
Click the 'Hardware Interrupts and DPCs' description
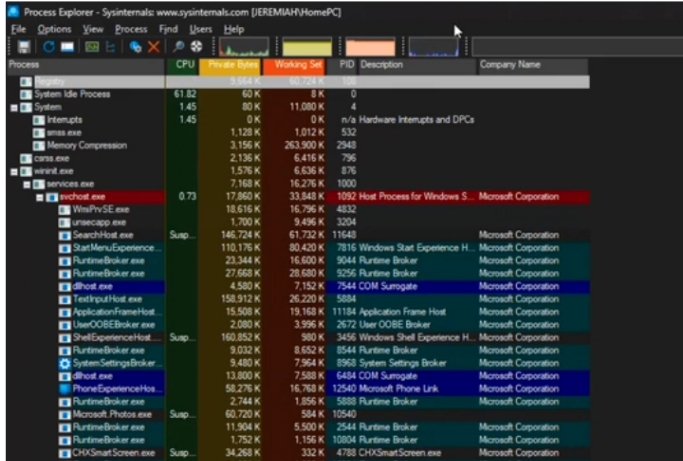(x=417, y=120)
